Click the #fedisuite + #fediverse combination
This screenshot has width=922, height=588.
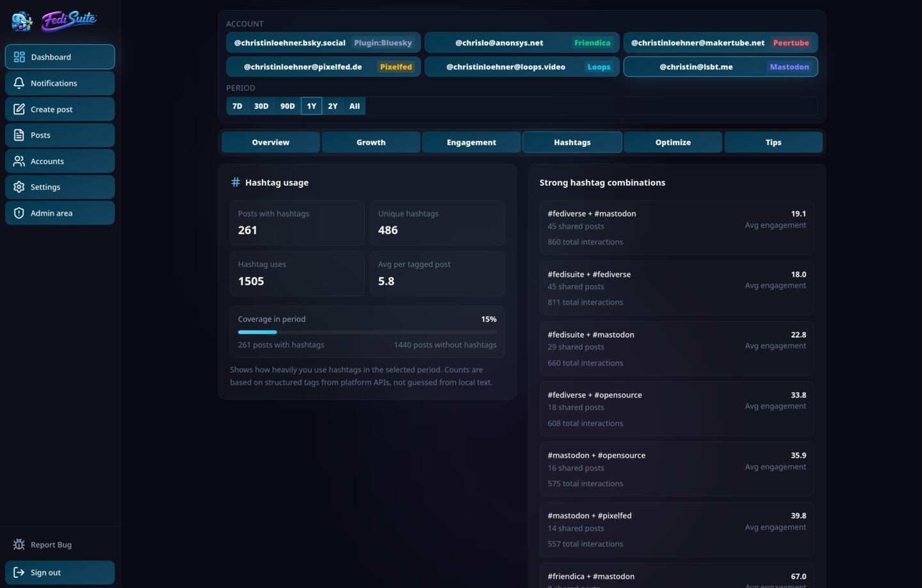pos(677,288)
